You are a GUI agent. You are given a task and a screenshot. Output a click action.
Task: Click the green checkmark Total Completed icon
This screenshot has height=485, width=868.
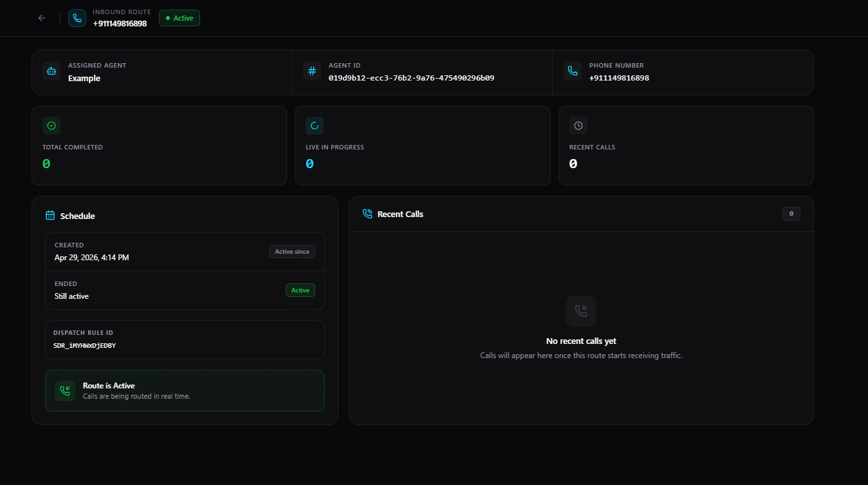51,126
